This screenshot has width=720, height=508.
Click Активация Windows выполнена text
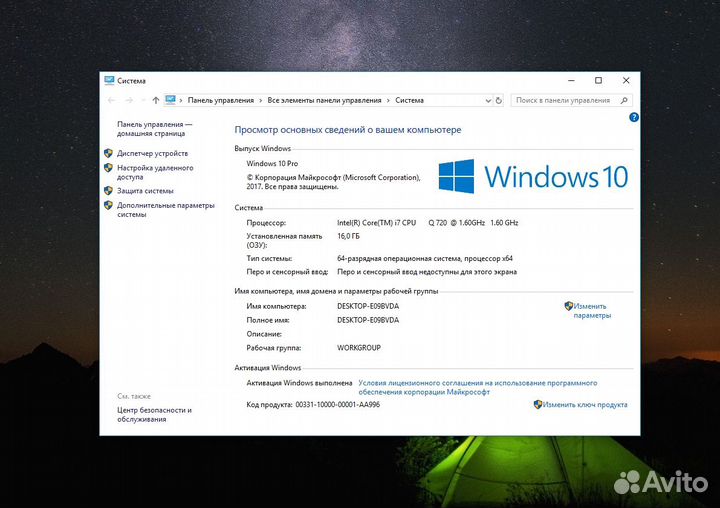coord(299,383)
